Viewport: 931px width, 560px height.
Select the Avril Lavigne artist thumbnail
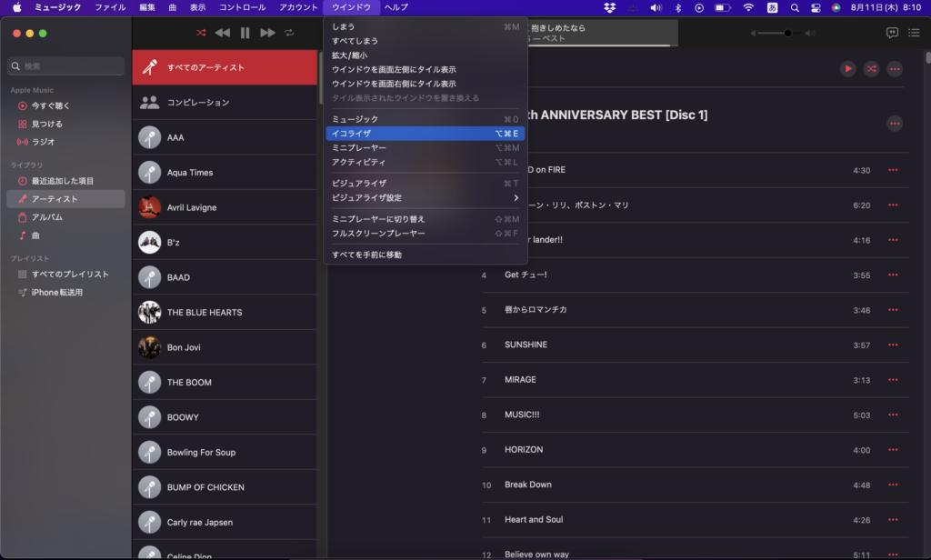point(150,207)
